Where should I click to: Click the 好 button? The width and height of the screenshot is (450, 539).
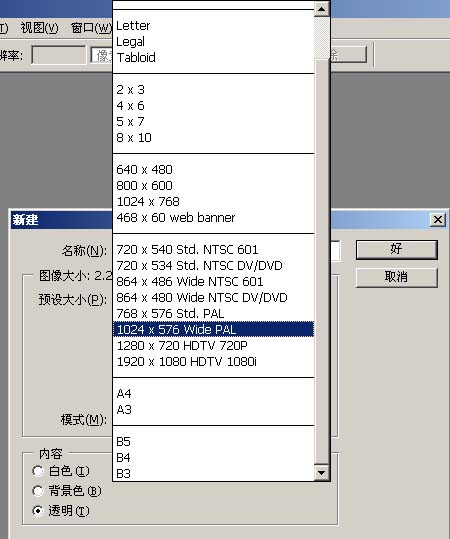[x=396, y=249]
